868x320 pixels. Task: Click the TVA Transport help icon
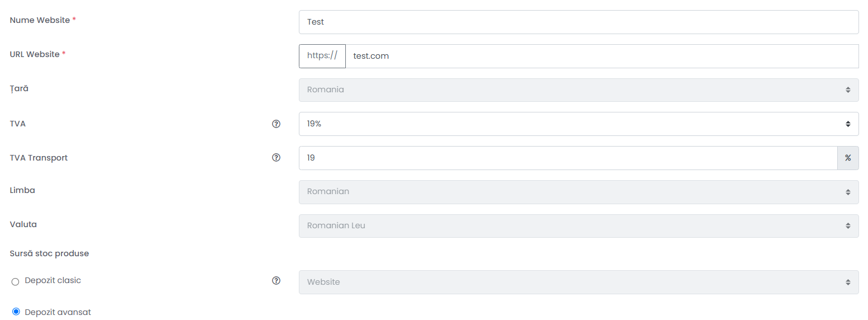click(x=276, y=158)
